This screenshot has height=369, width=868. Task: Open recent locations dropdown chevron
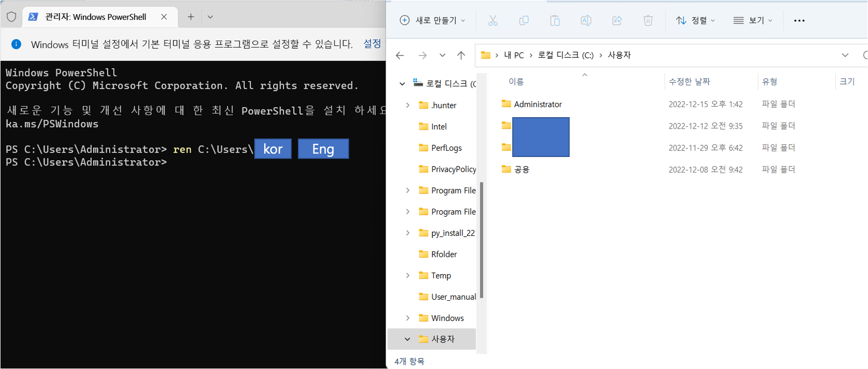442,55
